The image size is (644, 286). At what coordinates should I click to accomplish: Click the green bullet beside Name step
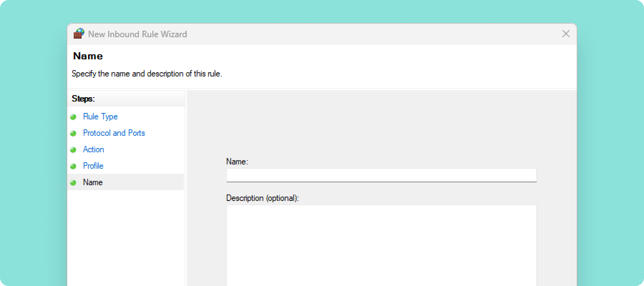pos(73,183)
